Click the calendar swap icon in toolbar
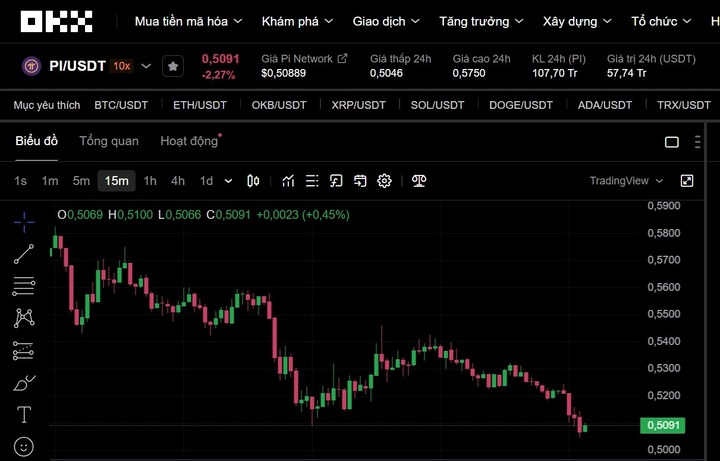Screen dimensions: 720x461 click(360, 181)
